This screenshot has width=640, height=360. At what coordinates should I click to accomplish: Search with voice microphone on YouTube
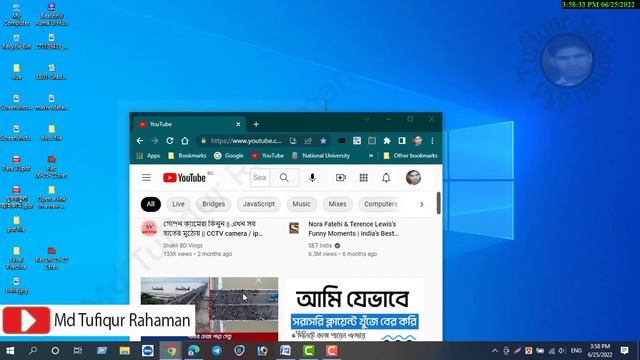click(x=312, y=178)
